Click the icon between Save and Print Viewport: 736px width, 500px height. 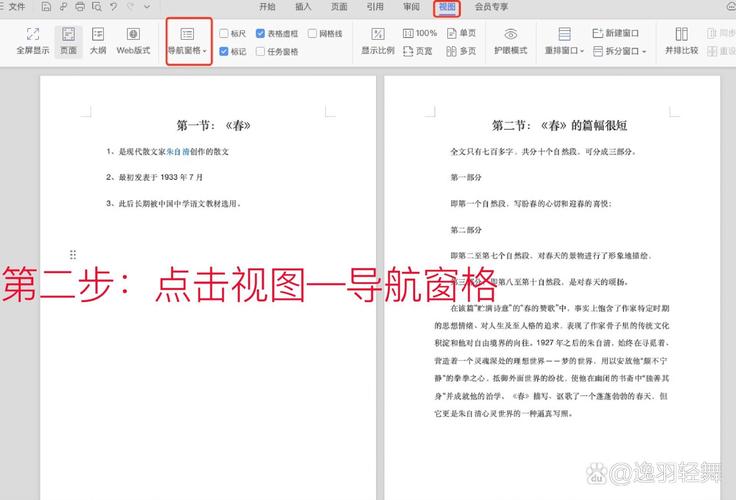(x=63, y=7)
